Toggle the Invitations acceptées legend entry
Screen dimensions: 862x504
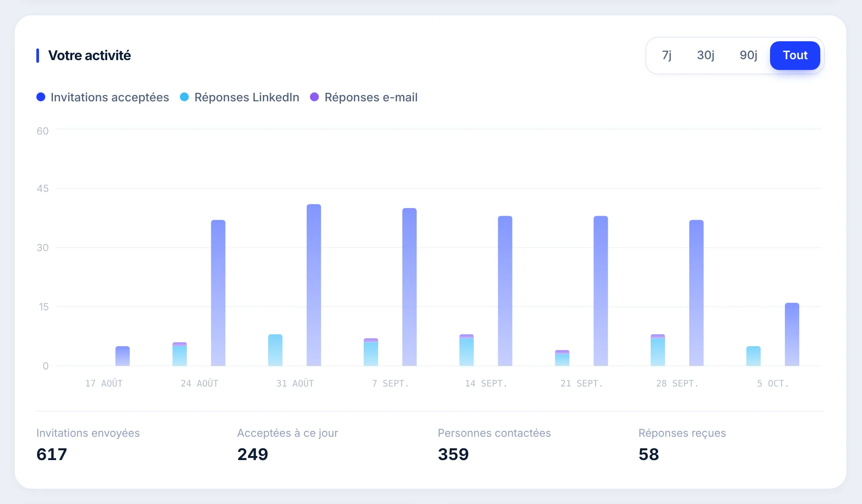pyautogui.click(x=103, y=97)
